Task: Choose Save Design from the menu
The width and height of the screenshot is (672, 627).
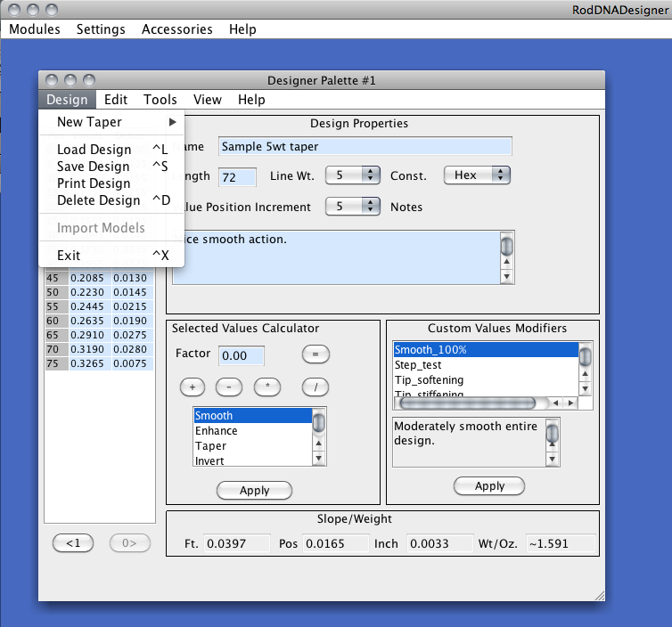Action: 111,167
